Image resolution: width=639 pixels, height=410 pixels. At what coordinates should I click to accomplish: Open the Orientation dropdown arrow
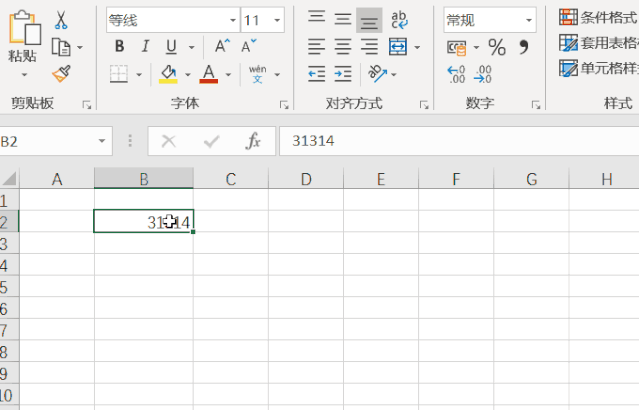pyautogui.click(x=394, y=75)
